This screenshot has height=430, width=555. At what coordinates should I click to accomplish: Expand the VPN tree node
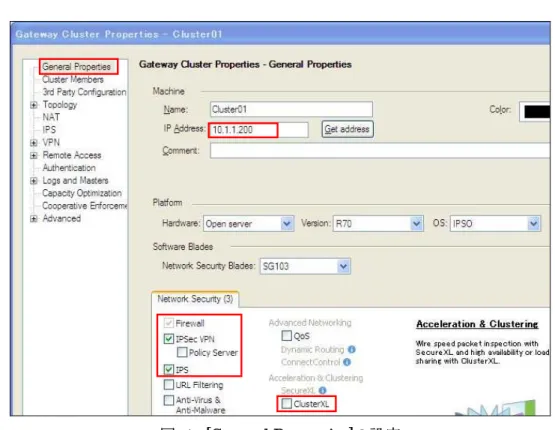tap(34, 143)
